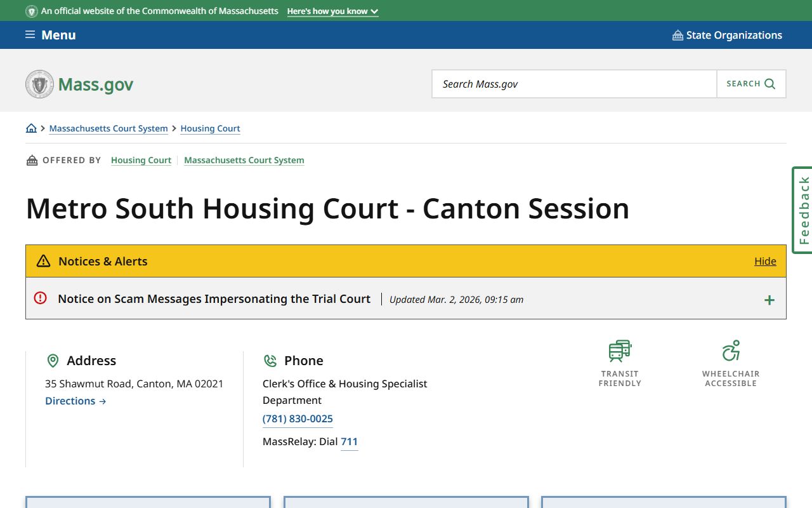
Task: Click the Phone handset icon
Action: 270,361
